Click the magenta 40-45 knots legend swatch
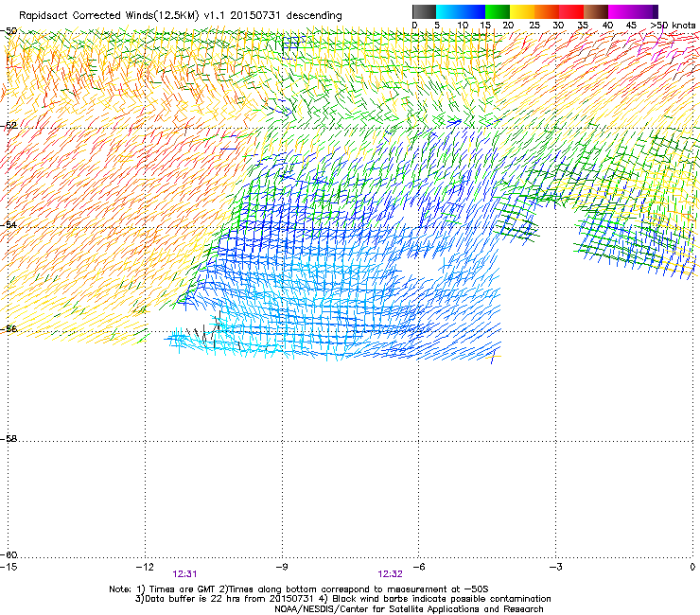 [x=621, y=11]
